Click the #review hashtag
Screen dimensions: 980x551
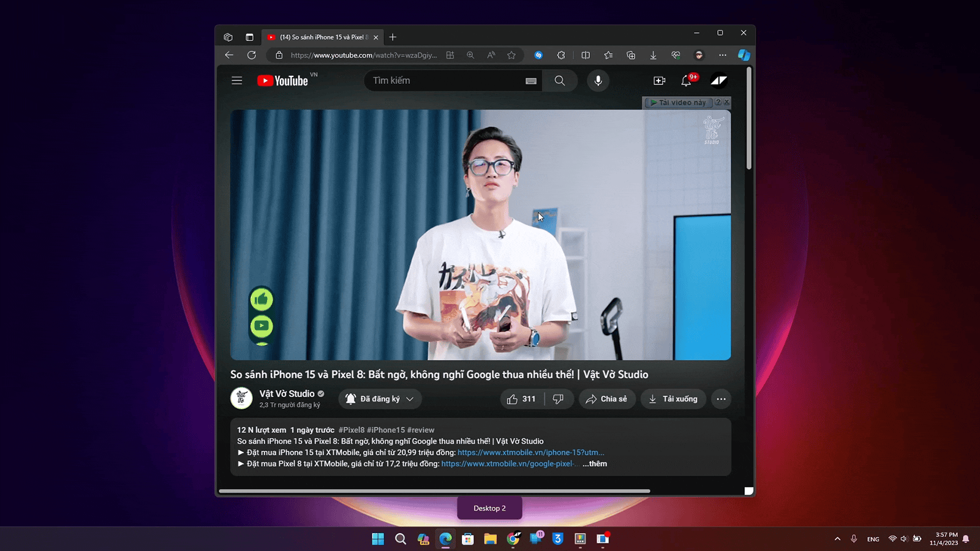pyautogui.click(x=421, y=430)
